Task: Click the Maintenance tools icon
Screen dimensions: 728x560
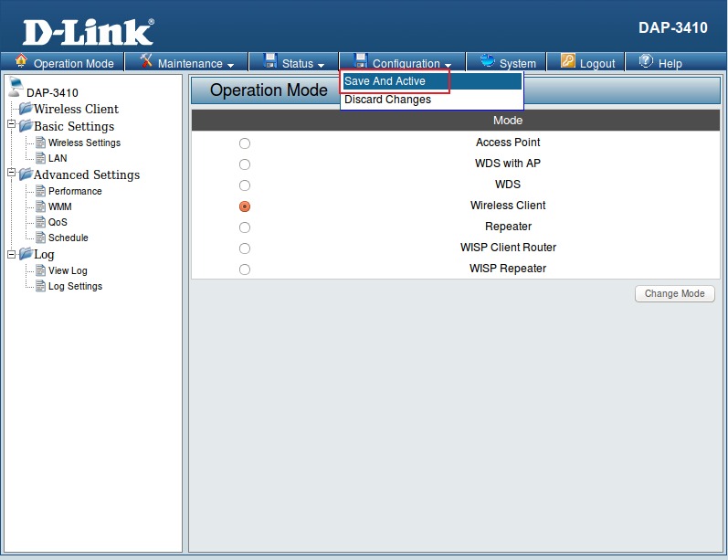Action: pyautogui.click(x=146, y=62)
